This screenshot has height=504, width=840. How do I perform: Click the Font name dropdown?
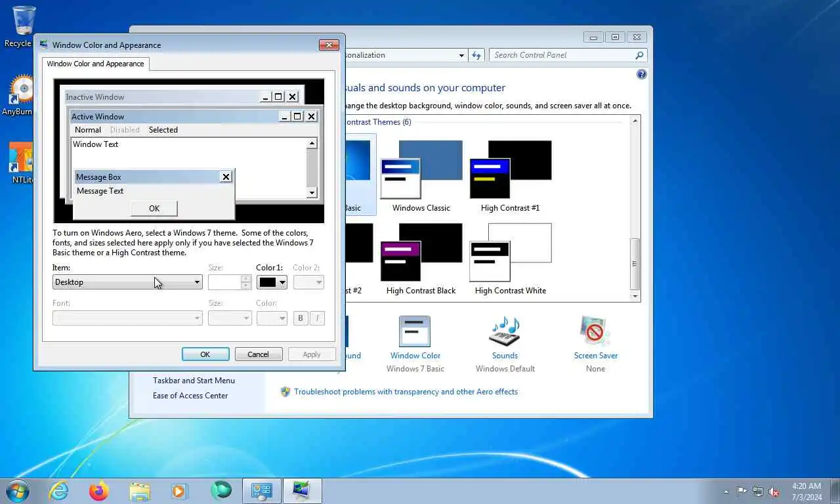[127, 318]
